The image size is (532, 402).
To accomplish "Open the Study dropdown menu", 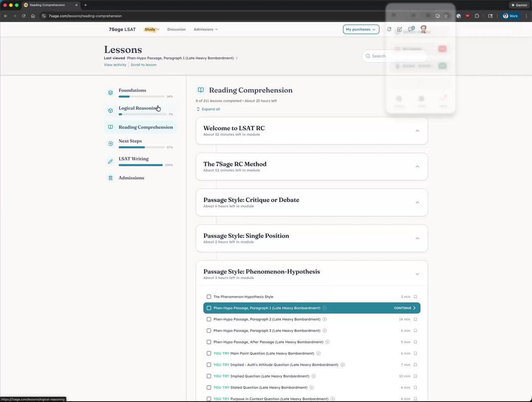I will (152, 29).
